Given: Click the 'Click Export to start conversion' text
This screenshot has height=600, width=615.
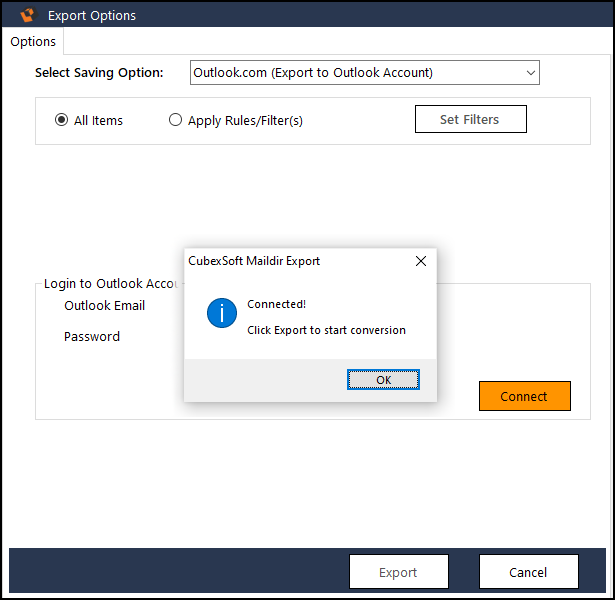Looking at the screenshot, I should pos(326,330).
